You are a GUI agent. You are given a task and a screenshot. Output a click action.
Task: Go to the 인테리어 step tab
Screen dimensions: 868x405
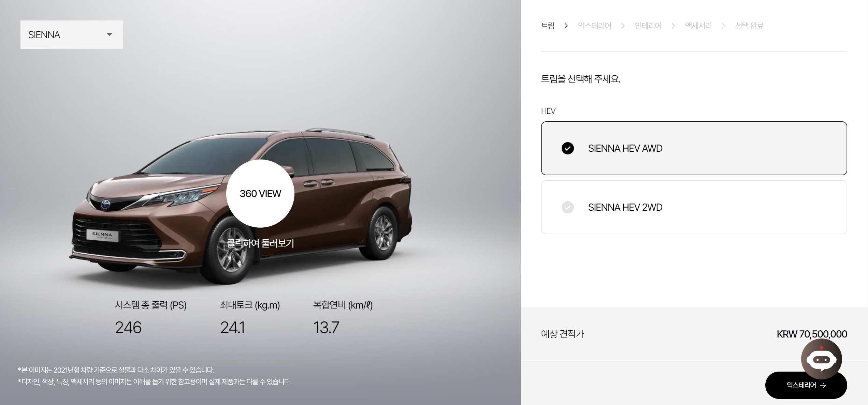click(648, 26)
